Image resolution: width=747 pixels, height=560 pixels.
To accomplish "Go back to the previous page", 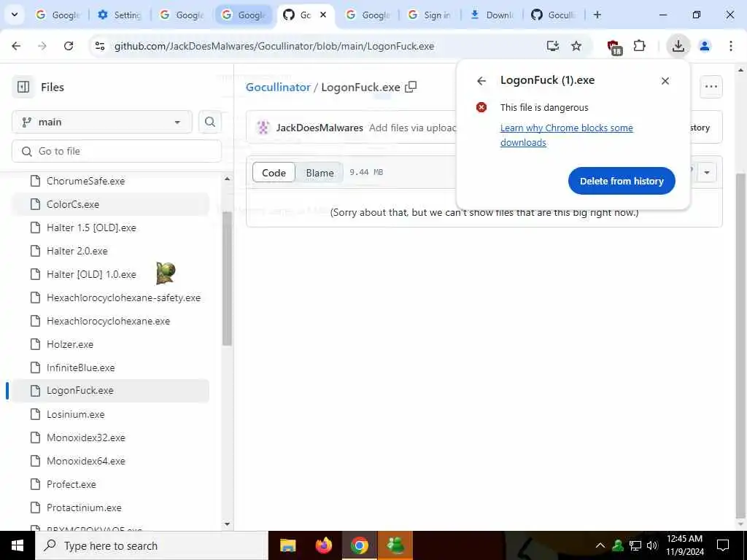I will tap(16, 46).
